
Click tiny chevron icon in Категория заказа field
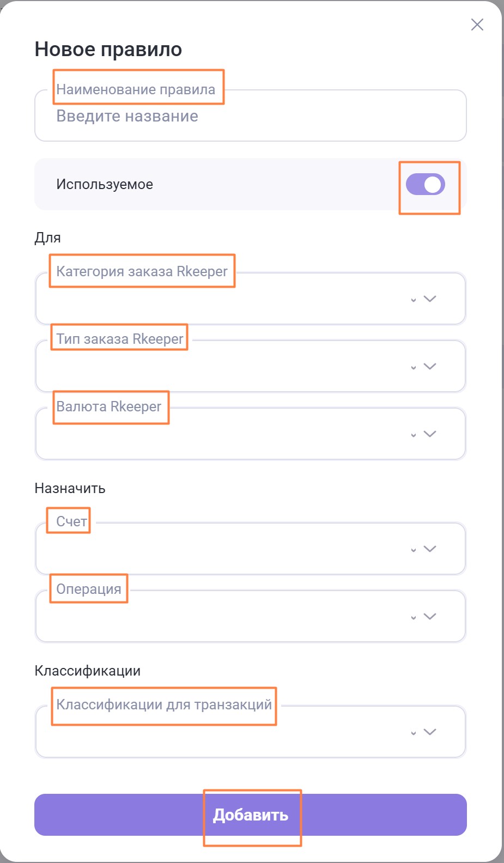[414, 300]
